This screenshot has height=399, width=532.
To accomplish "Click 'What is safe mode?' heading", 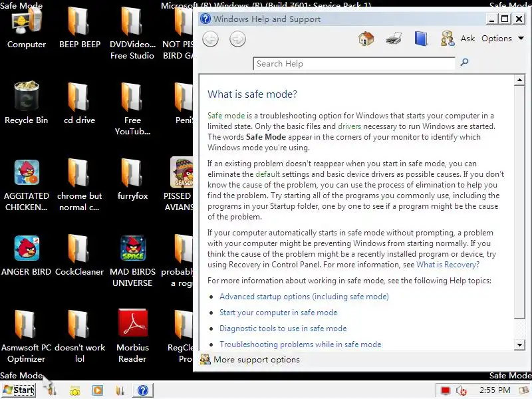I will (252, 94).
